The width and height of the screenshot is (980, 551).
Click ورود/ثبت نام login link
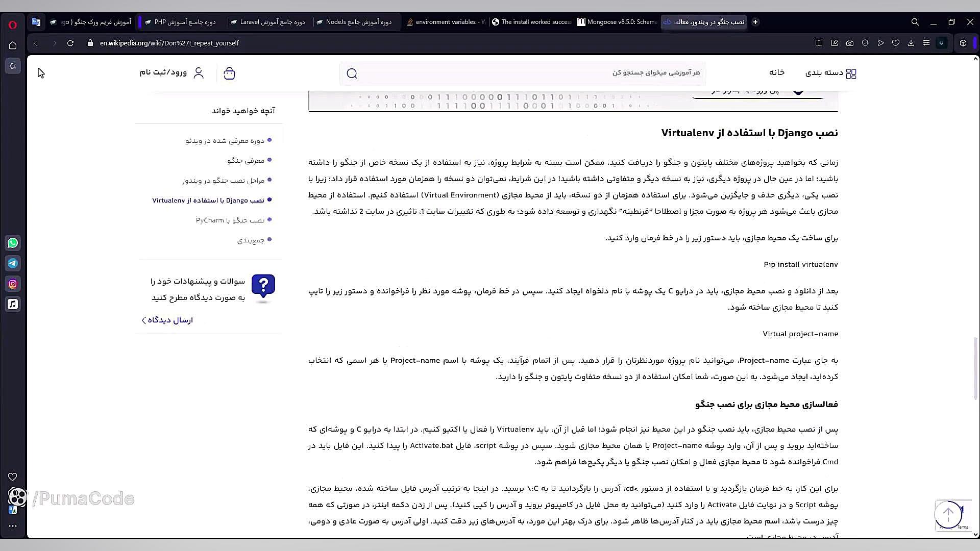click(x=172, y=72)
